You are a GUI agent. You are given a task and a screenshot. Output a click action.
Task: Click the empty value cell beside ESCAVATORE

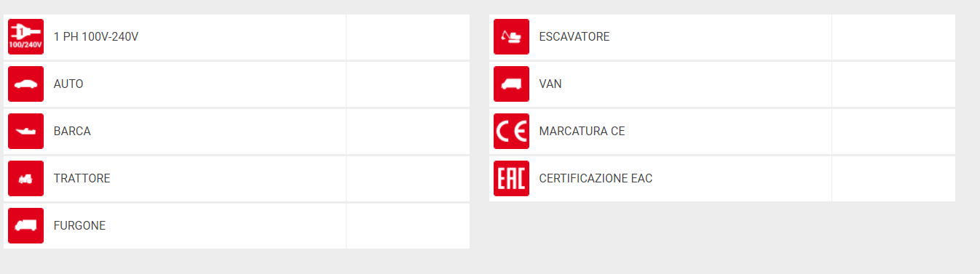tap(893, 37)
